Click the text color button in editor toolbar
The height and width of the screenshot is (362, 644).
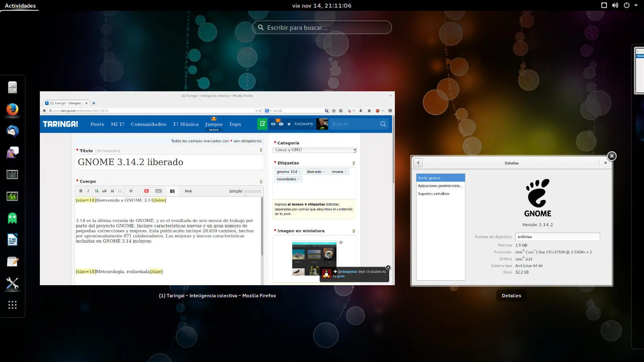[x=97, y=191]
